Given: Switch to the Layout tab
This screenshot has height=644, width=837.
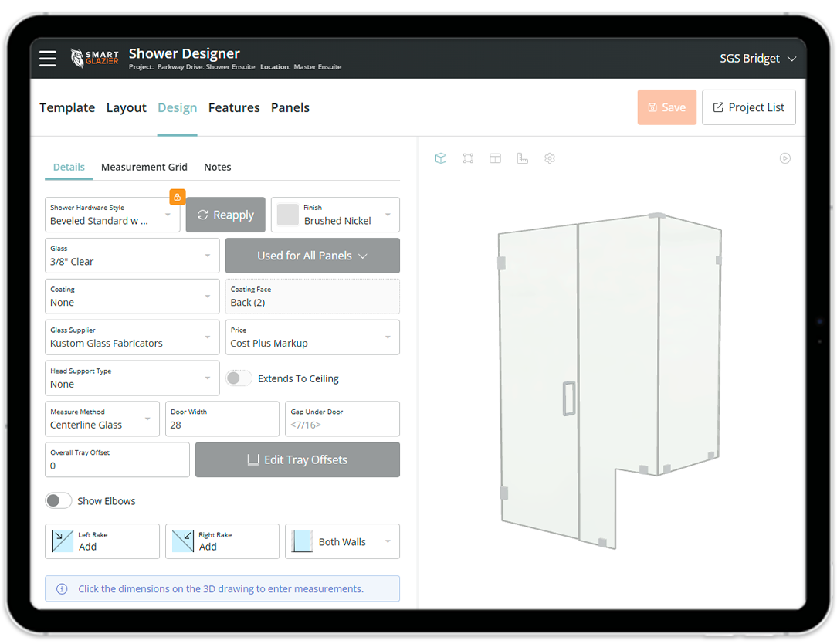Looking at the screenshot, I should (126, 107).
